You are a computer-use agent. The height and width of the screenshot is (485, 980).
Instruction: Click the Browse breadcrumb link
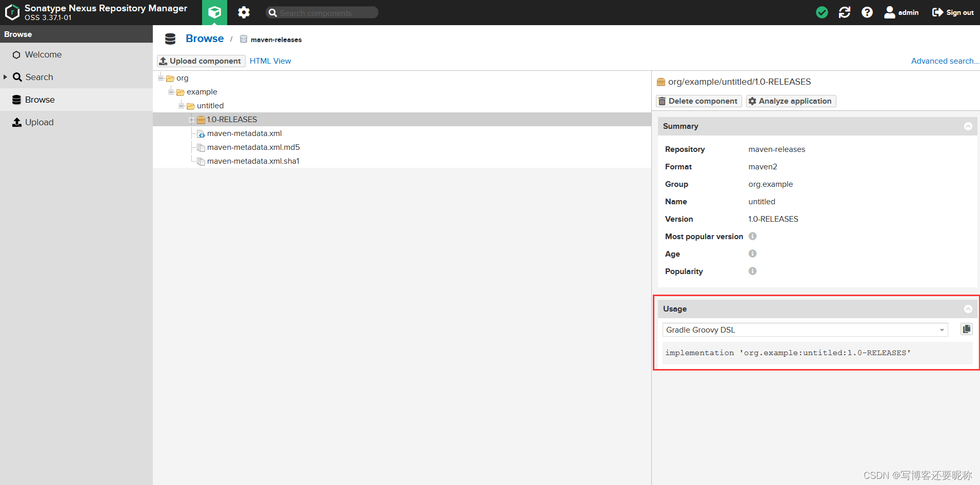205,38
